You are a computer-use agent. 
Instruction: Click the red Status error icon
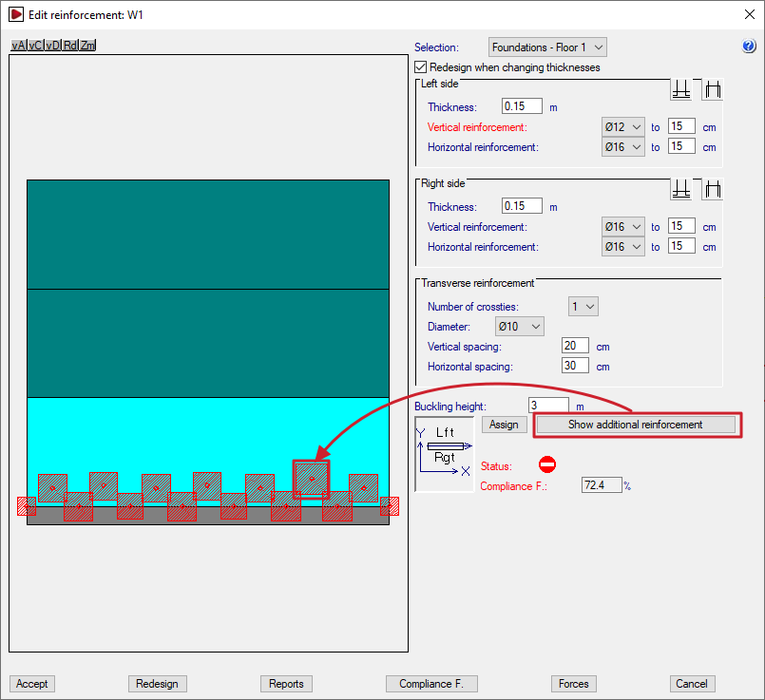click(x=547, y=464)
